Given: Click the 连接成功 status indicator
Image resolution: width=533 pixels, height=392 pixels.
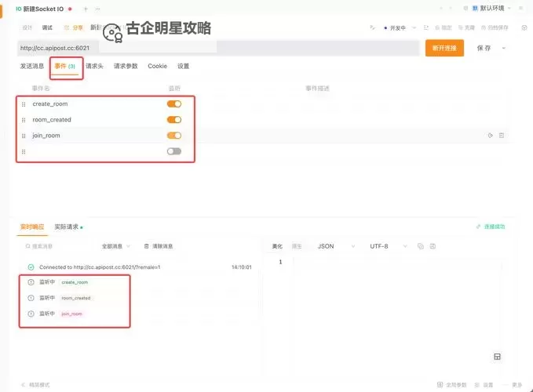Looking at the screenshot, I should (491, 227).
